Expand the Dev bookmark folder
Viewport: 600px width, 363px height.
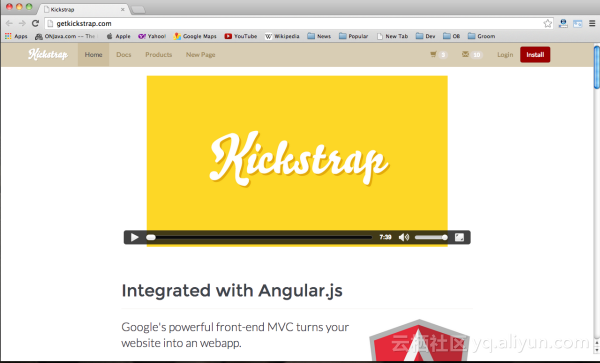(x=426, y=36)
